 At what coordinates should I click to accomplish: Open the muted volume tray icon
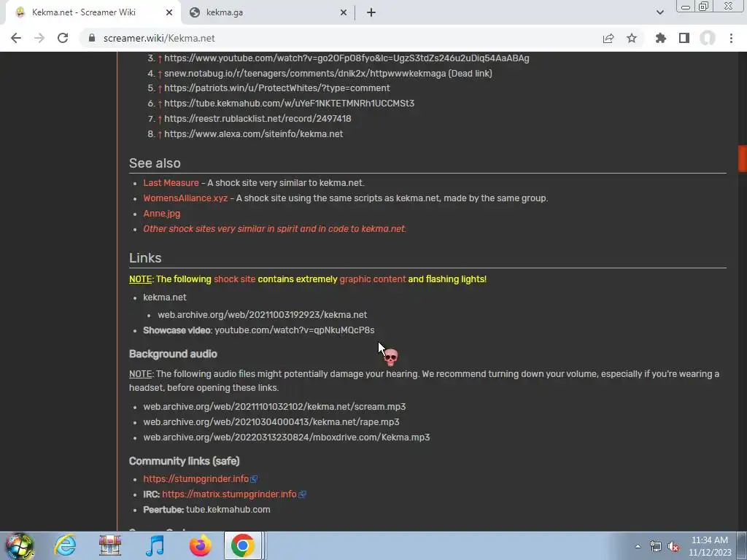point(673,546)
